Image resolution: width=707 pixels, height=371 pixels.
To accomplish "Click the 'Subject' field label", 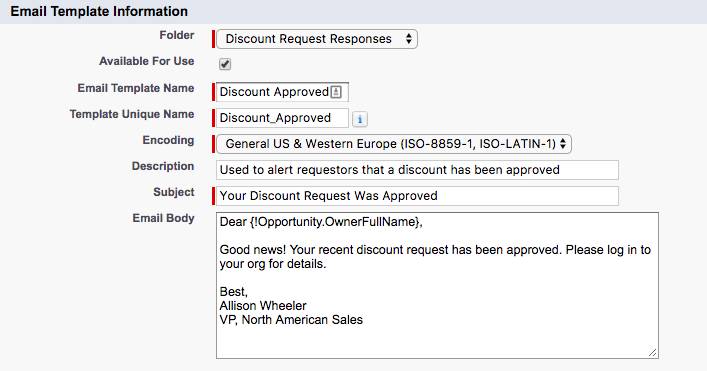I will coord(174,192).
